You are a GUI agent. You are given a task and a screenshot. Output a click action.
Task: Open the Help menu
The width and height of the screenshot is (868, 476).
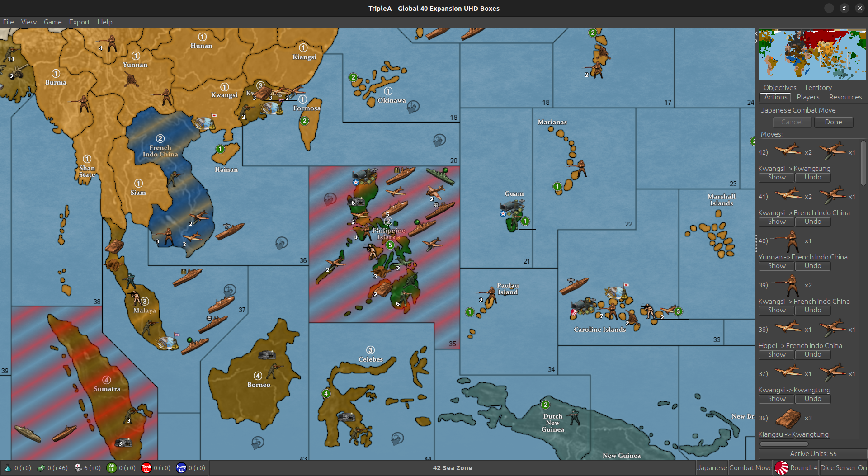104,22
